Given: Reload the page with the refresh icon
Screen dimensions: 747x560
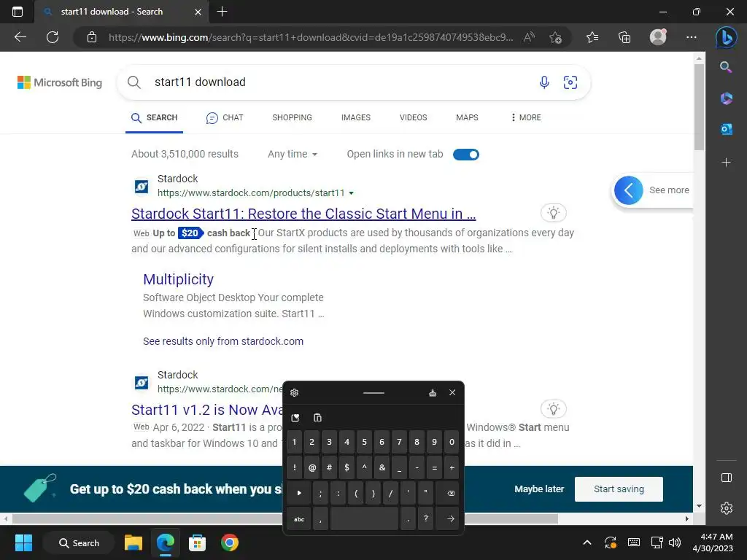Looking at the screenshot, I should [x=53, y=37].
